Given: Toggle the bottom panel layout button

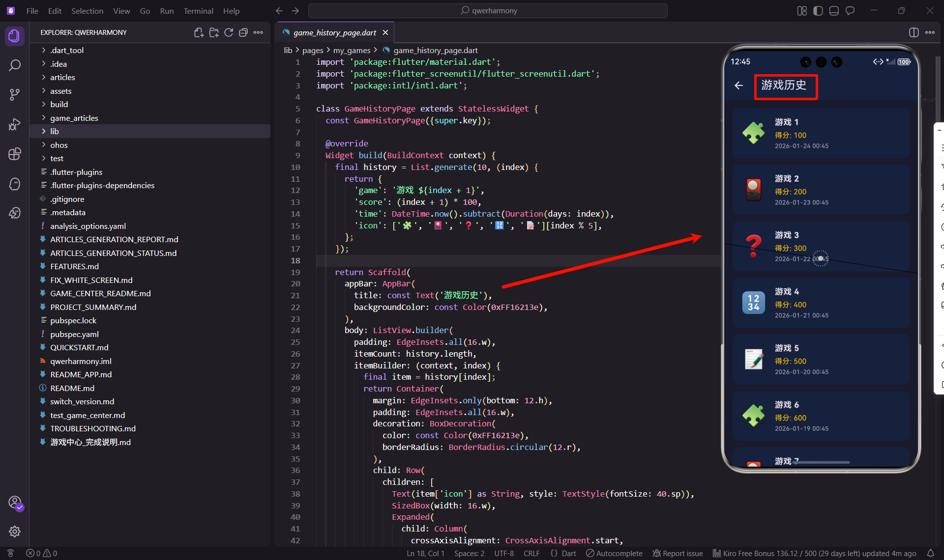Looking at the screenshot, I should (x=834, y=11).
